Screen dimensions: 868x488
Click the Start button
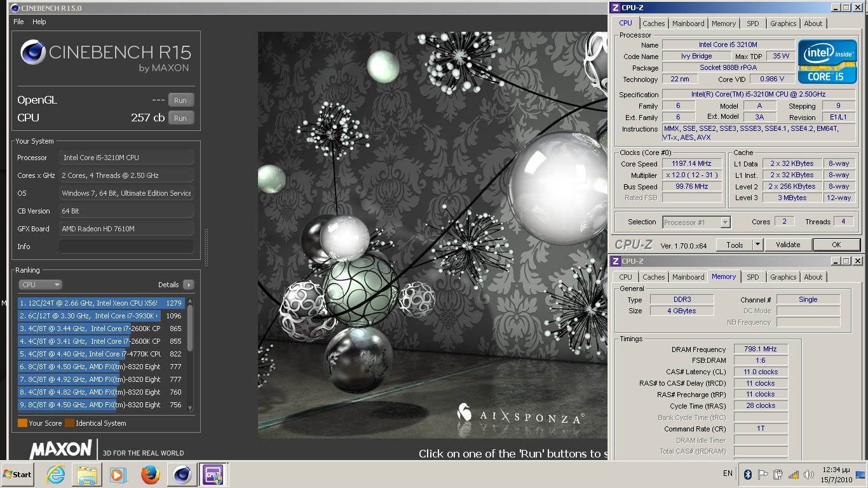coord(18,475)
